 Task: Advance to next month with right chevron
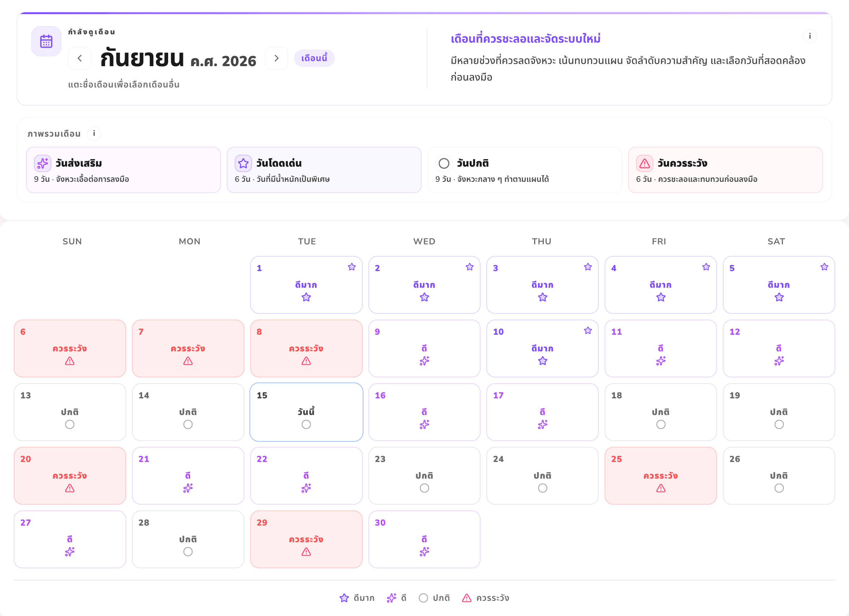pos(276,58)
